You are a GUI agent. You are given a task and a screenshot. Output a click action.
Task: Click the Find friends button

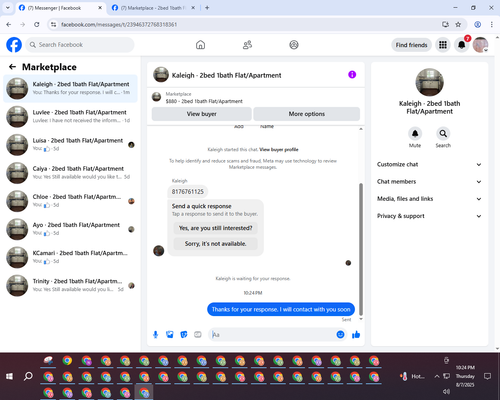point(411,45)
